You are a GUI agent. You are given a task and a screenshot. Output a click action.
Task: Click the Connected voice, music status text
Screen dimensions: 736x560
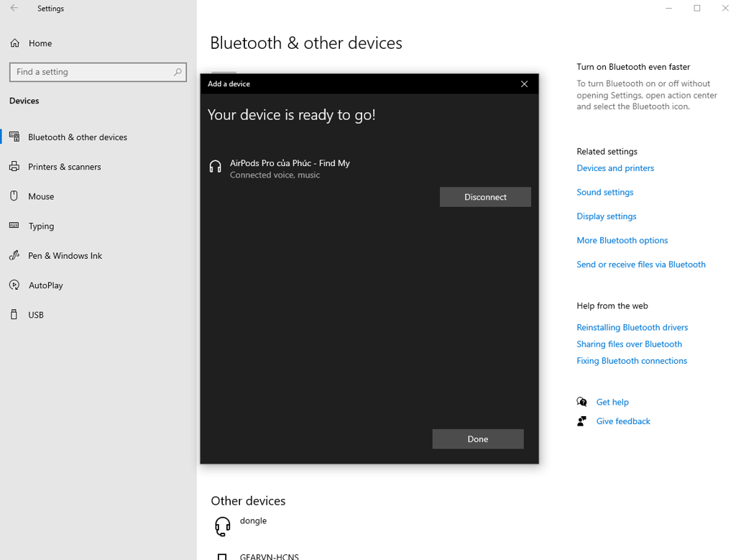pyautogui.click(x=275, y=175)
